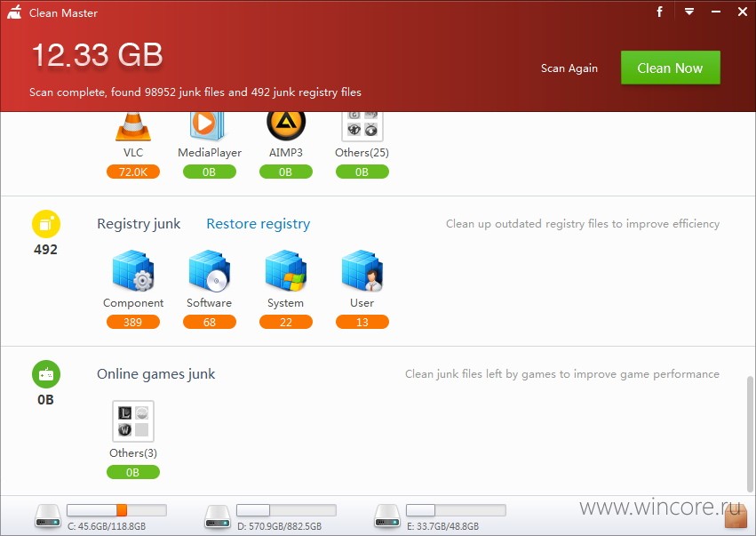Click the System 22 count badge
756x536 pixels.
[x=286, y=322]
